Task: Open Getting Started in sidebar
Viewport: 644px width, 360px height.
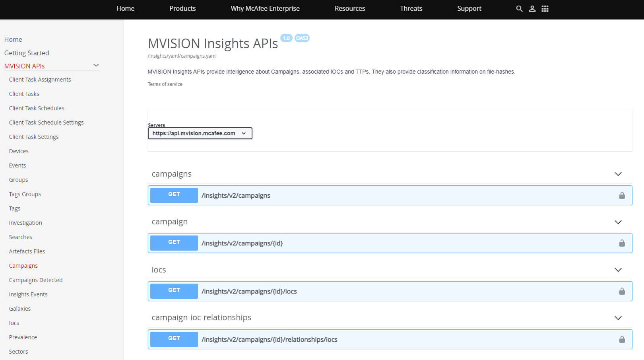Action: (x=27, y=53)
